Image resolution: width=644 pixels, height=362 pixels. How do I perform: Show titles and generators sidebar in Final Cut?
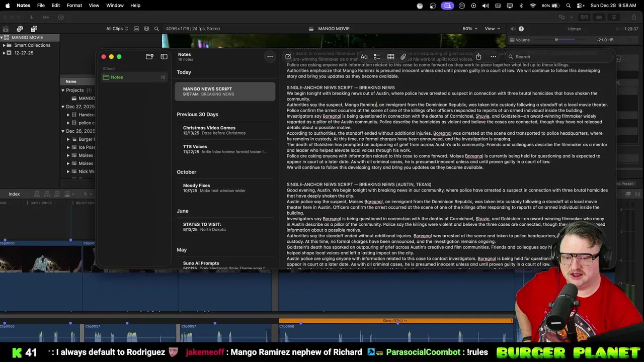pos(34,29)
